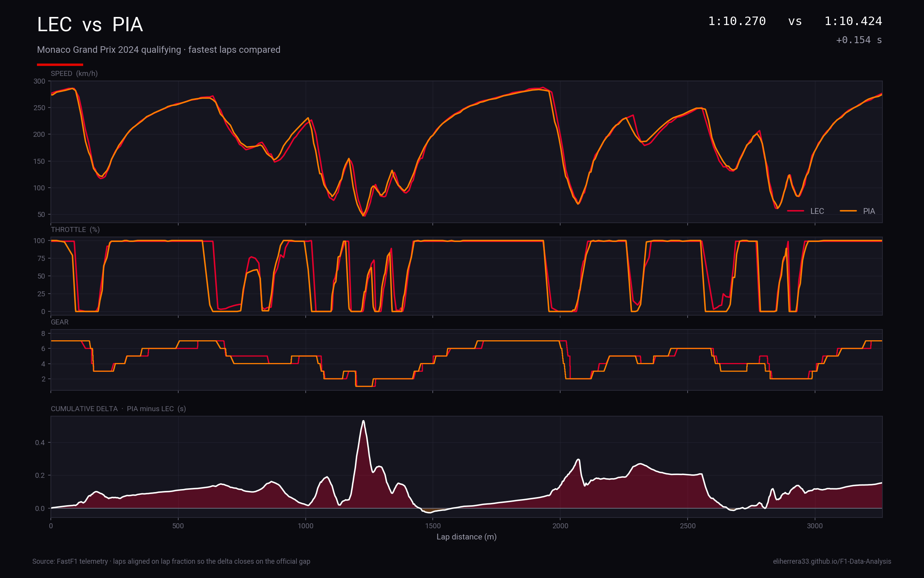
Task: Select the Monaco Grand Prix 2024 qualifying subtitle
Action: 159,50
